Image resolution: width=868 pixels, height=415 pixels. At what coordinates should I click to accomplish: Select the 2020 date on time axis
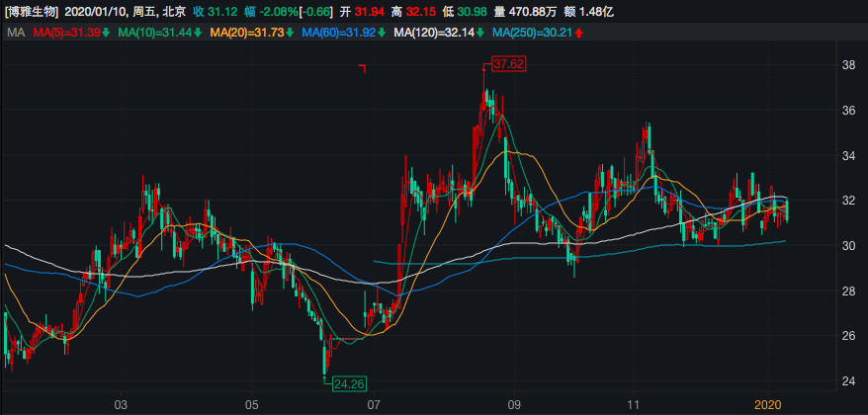pos(768,405)
